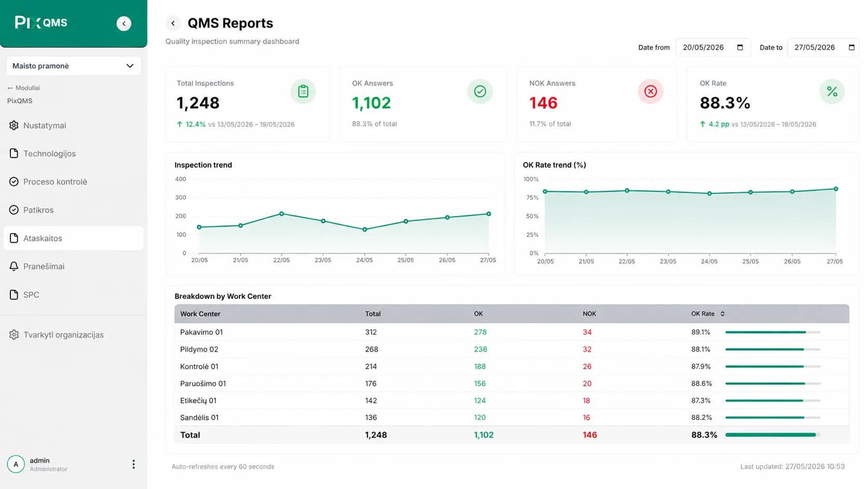Click the Etikečių 01 Total value 142
Image resolution: width=868 pixels, height=489 pixels.
371,401
